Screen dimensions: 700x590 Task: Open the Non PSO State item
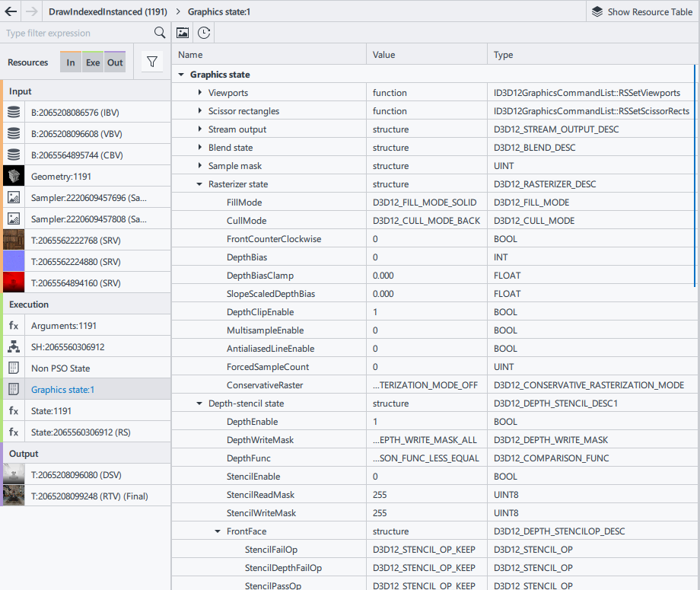[x=60, y=368]
